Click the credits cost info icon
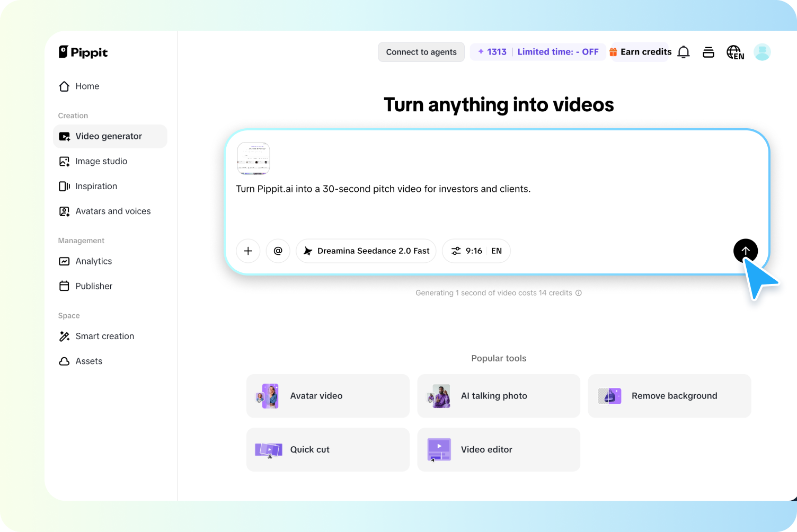The height and width of the screenshot is (532, 797). point(579,293)
